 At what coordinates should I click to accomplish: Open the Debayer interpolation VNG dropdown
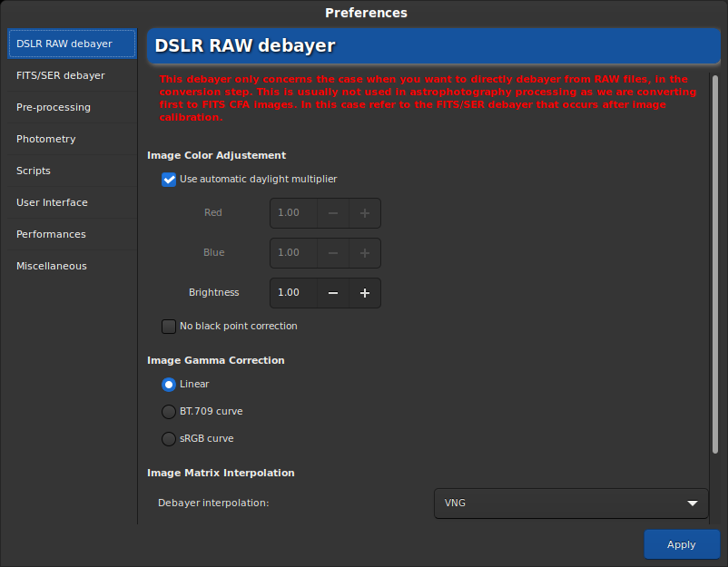point(571,503)
